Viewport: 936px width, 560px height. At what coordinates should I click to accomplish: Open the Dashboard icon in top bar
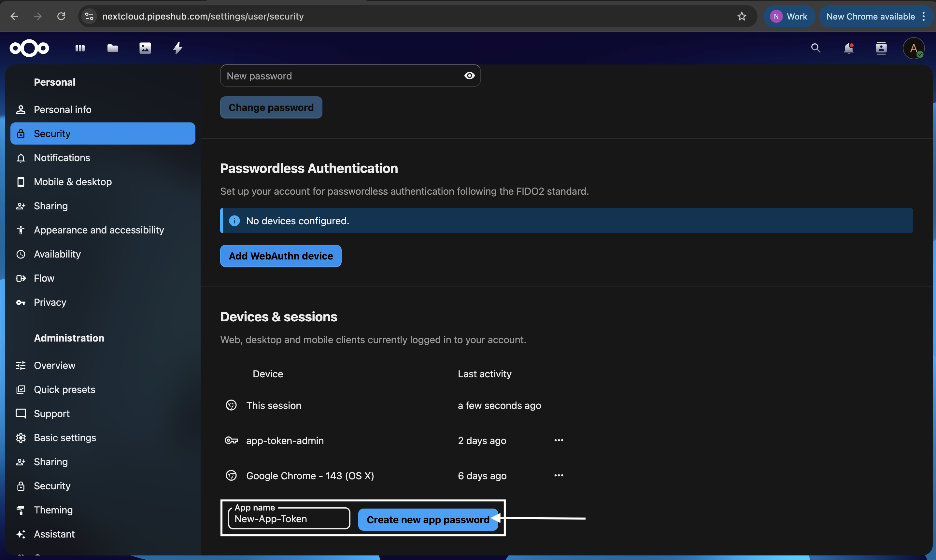point(80,48)
